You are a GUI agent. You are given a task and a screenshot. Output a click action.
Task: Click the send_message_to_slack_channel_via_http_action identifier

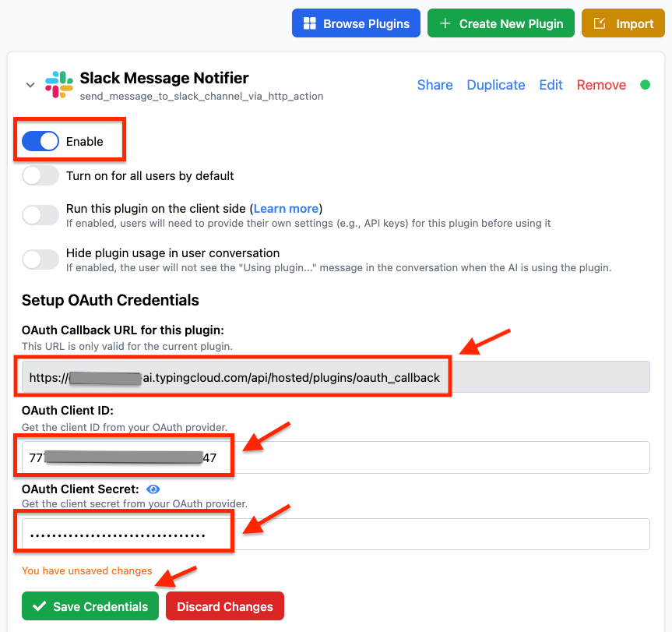202,96
